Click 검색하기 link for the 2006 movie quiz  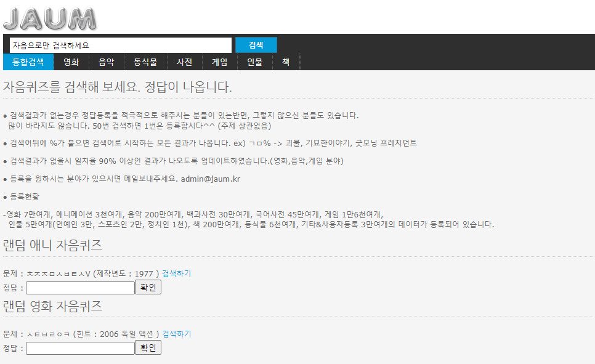[176, 334]
